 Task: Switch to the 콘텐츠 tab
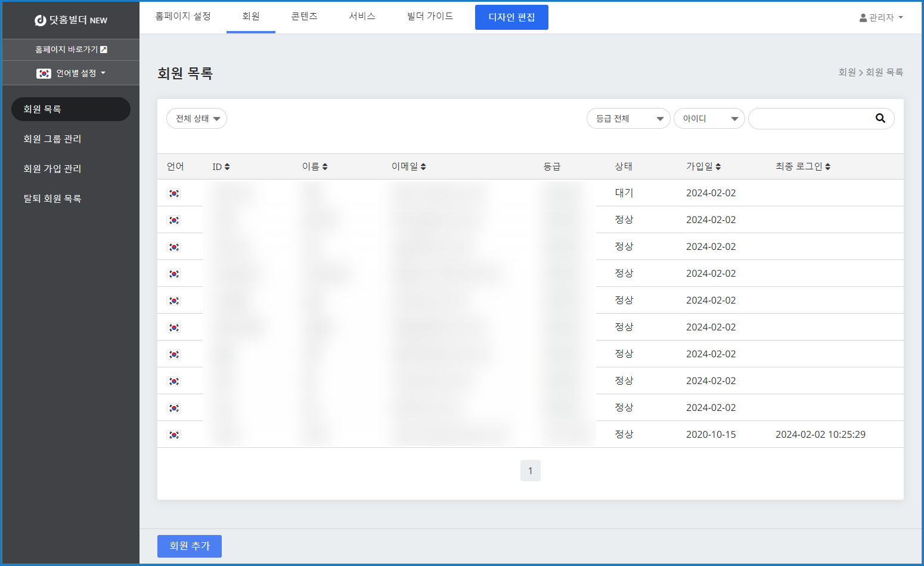[304, 17]
